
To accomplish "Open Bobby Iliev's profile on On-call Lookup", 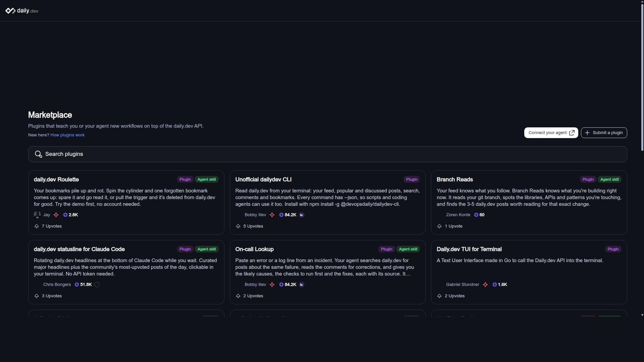I will [x=255, y=285].
